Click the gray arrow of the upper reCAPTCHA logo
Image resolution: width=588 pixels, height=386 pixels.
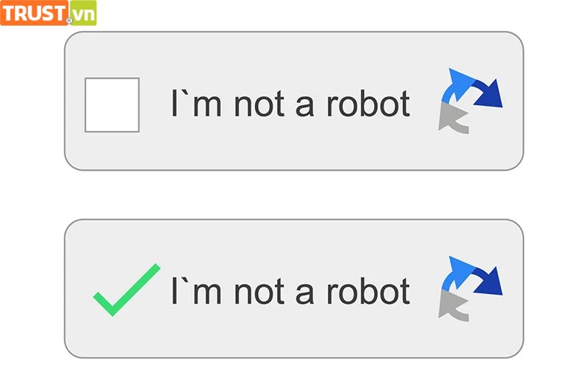[x=453, y=118]
